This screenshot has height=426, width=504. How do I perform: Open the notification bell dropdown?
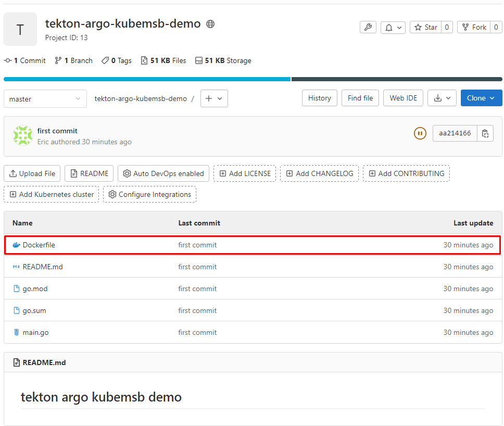393,27
